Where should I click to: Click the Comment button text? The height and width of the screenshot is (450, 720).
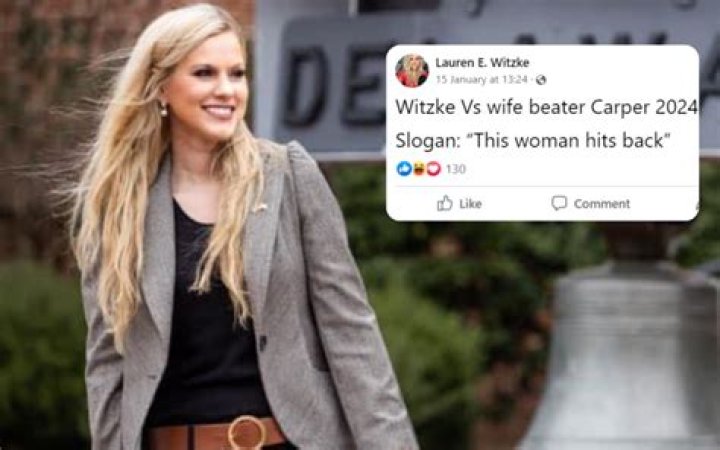click(602, 203)
